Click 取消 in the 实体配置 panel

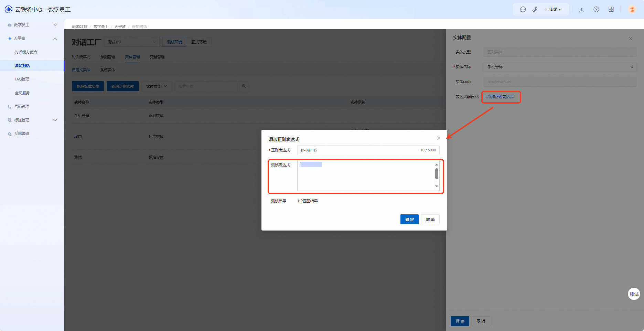click(x=481, y=321)
